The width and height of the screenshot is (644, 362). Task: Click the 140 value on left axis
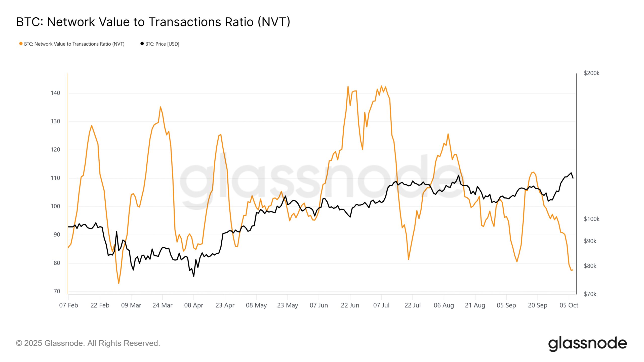(55, 93)
